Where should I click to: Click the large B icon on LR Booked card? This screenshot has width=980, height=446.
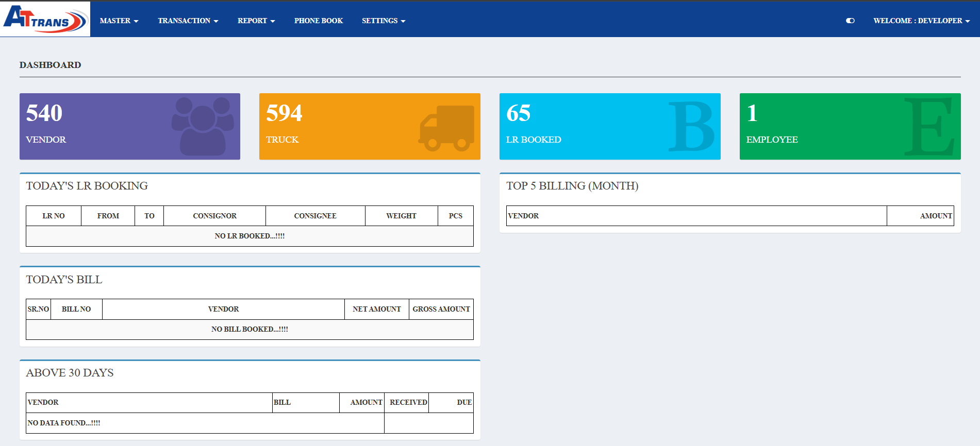pos(690,127)
